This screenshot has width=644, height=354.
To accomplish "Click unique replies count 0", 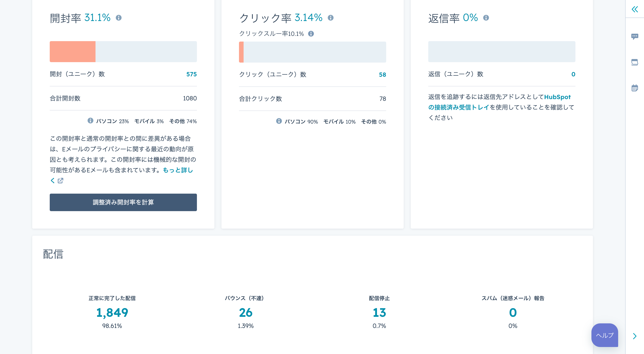I will (573, 74).
